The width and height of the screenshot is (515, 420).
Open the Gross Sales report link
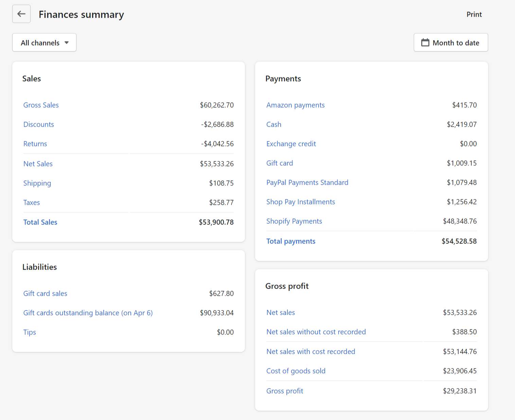point(41,105)
